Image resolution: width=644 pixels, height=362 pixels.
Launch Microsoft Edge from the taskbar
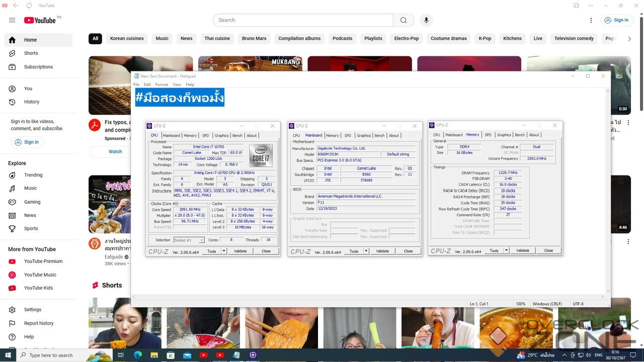(x=138, y=355)
